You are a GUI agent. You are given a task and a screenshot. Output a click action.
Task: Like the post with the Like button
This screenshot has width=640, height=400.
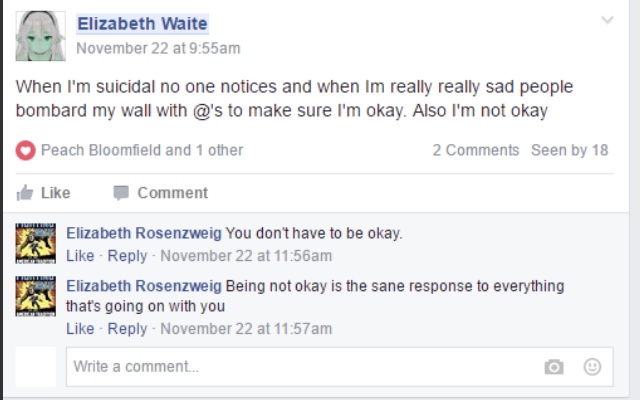coord(43,193)
